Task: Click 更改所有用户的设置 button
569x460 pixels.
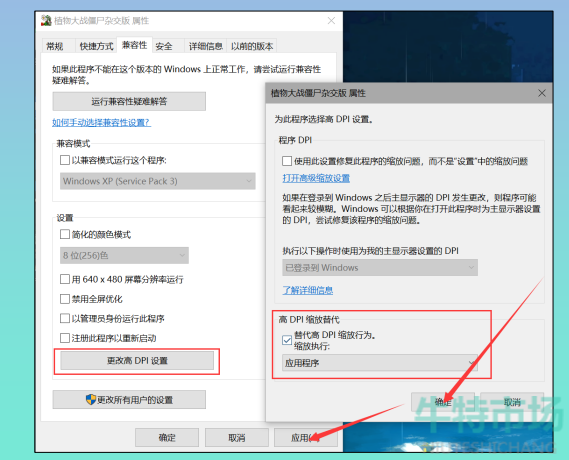Action: click(x=129, y=400)
